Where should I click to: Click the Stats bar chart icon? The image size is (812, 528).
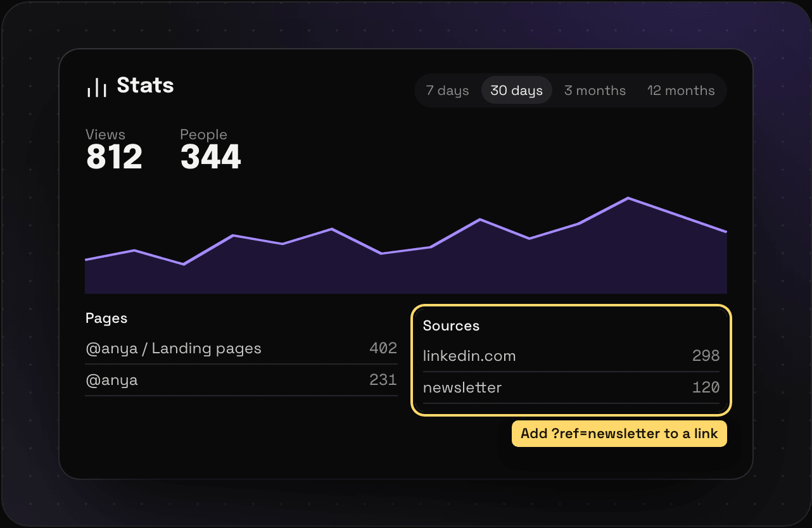click(x=96, y=87)
